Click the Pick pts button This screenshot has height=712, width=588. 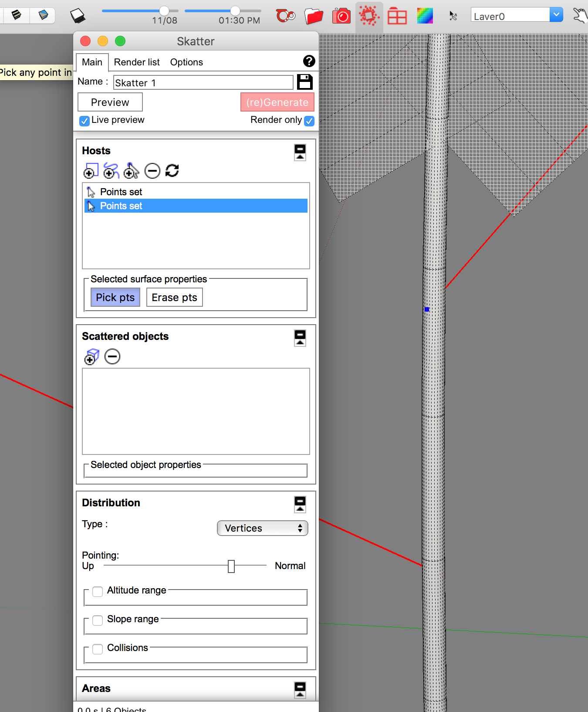115,298
